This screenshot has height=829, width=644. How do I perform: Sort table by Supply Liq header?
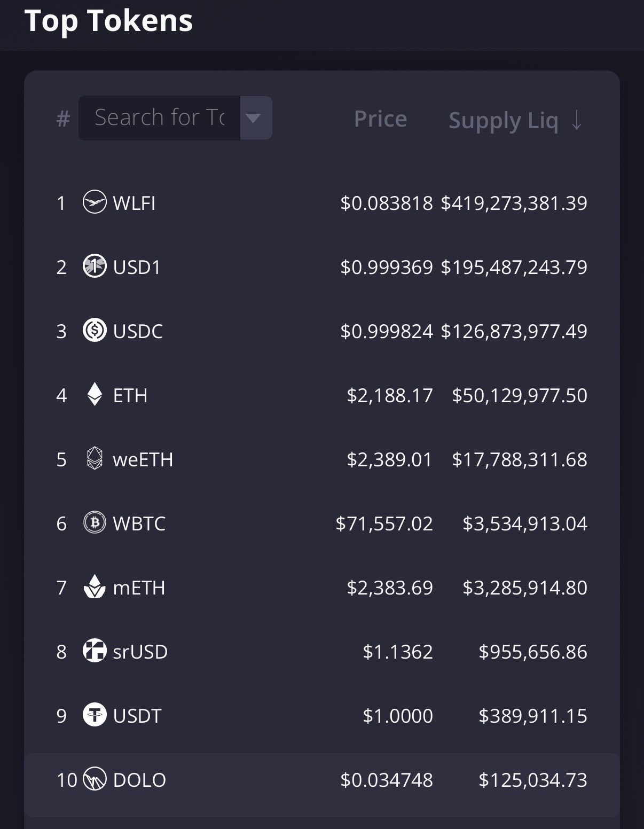tap(503, 121)
